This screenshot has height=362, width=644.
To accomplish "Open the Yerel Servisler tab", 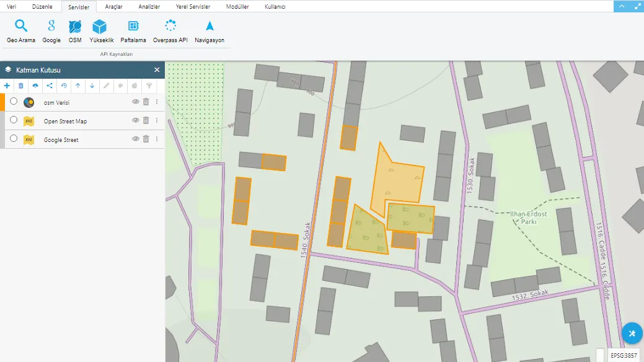I will point(193,7).
